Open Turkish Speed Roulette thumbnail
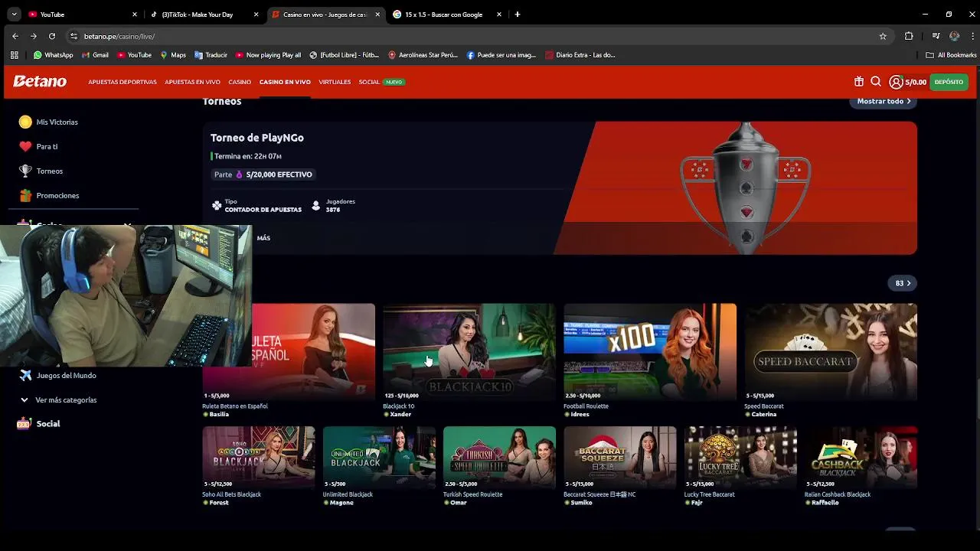The width and height of the screenshot is (980, 551). coord(499,457)
